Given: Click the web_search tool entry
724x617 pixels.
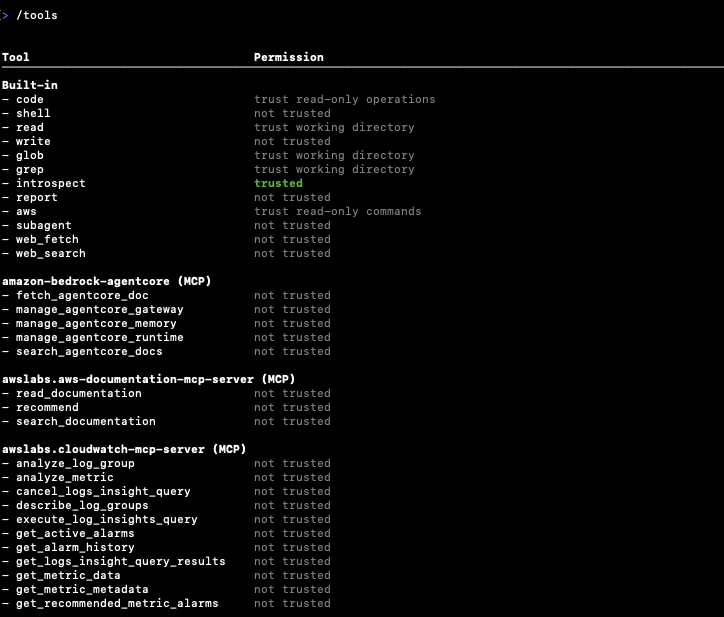Looking at the screenshot, I should [51, 254].
